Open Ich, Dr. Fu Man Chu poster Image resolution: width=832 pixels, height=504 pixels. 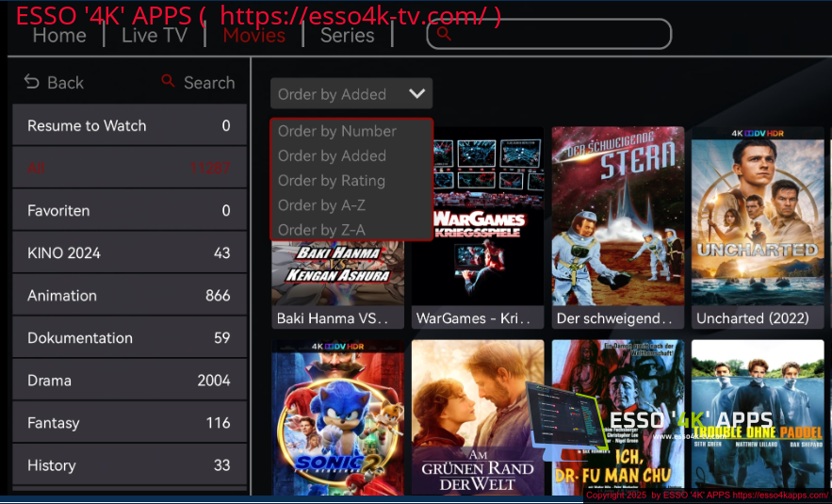(x=618, y=417)
